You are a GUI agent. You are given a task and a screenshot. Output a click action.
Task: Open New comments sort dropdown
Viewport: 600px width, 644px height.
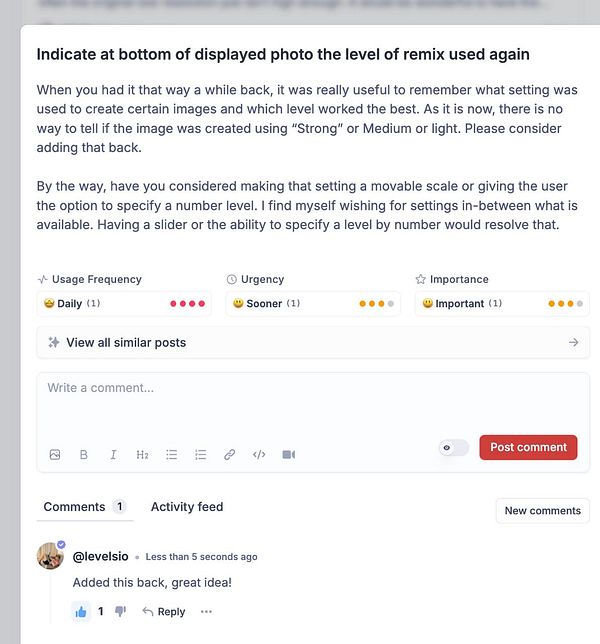543,511
